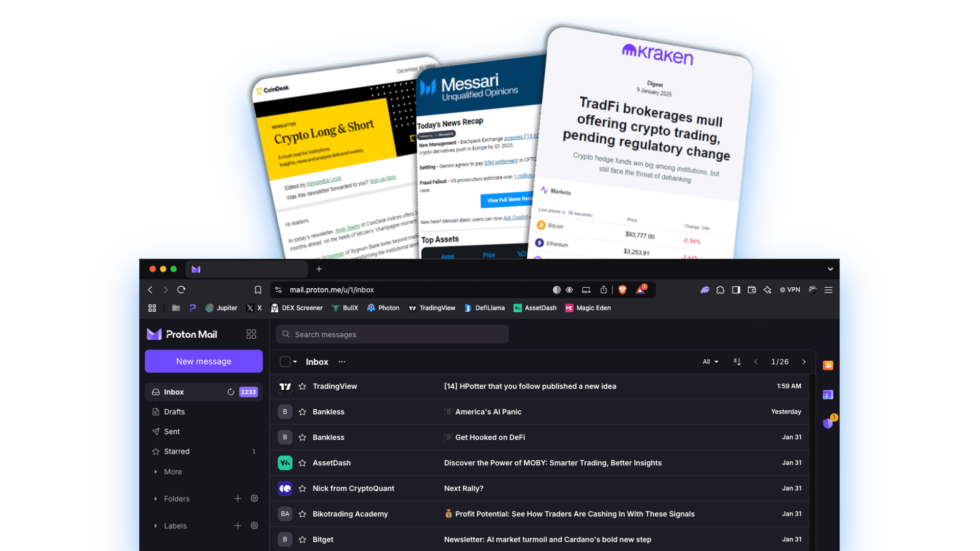The width and height of the screenshot is (980, 551).
Task: Show the browser sidebar panel icon
Action: tap(736, 290)
